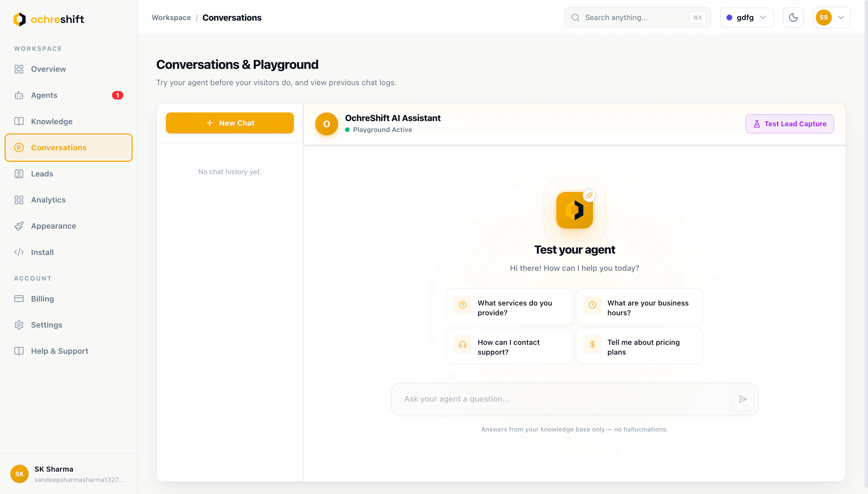Open the gdfg workspace dropdown
The width and height of the screenshot is (868, 494).
[747, 18]
